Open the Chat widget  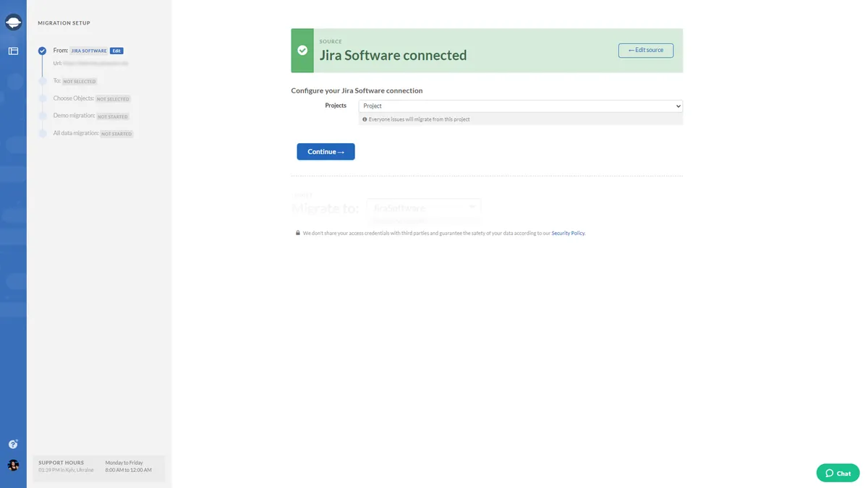click(838, 473)
